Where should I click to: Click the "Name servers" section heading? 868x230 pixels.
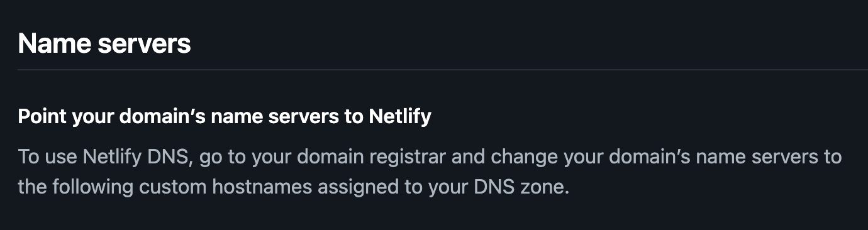(104, 44)
